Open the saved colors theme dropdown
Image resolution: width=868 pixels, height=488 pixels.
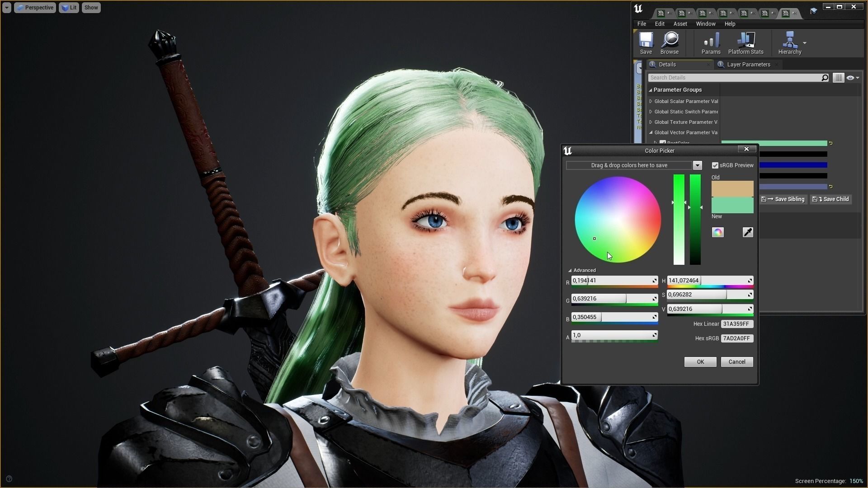click(697, 165)
